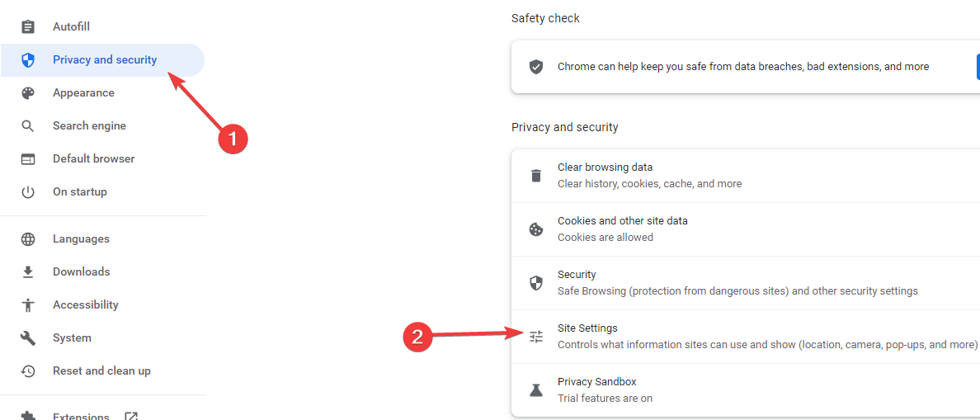Click the Privacy and security shield icon

click(x=28, y=60)
